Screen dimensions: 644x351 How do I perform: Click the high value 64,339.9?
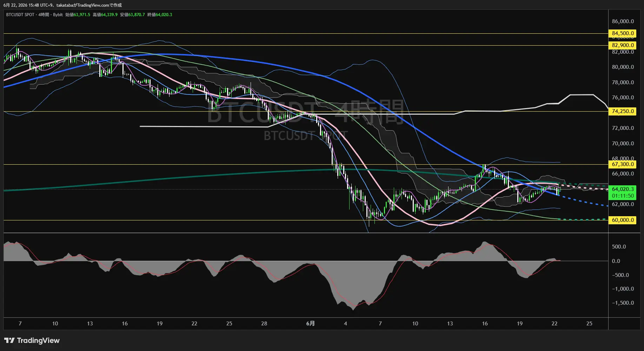pos(109,15)
